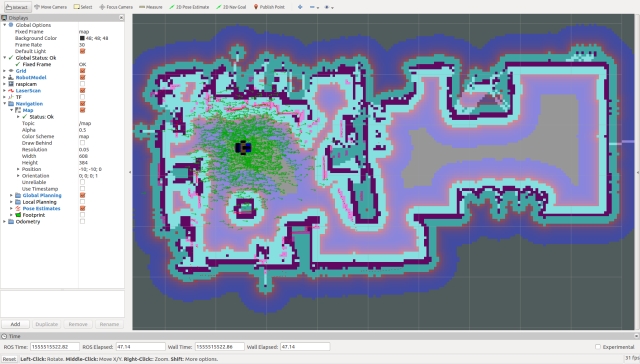
Task: Choose the 2D Nav Goal tool
Action: [231, 7]
